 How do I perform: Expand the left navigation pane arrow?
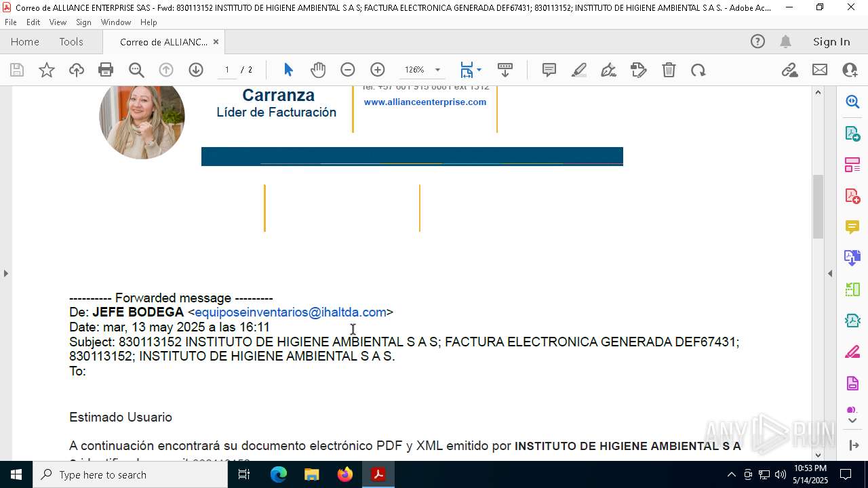[5, 273]
